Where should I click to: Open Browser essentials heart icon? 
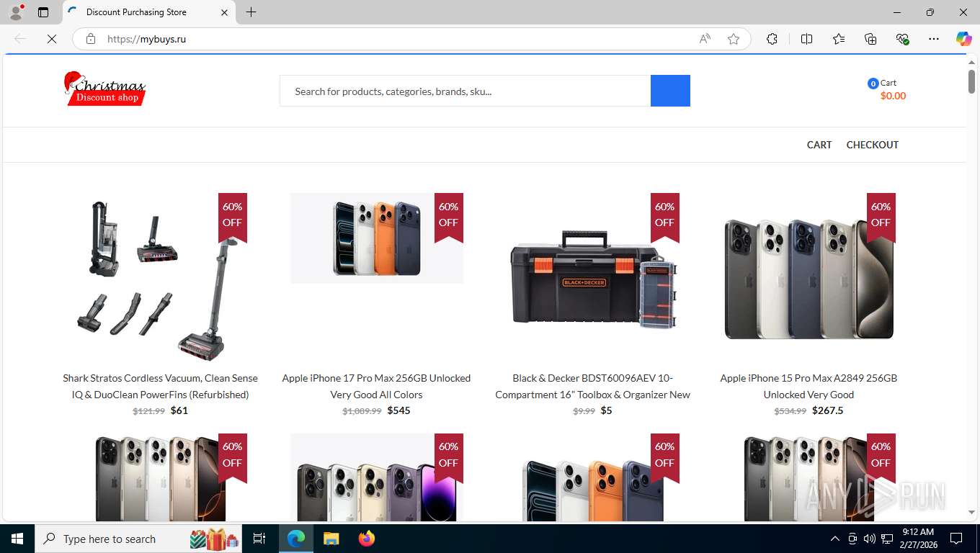(902, 39)
